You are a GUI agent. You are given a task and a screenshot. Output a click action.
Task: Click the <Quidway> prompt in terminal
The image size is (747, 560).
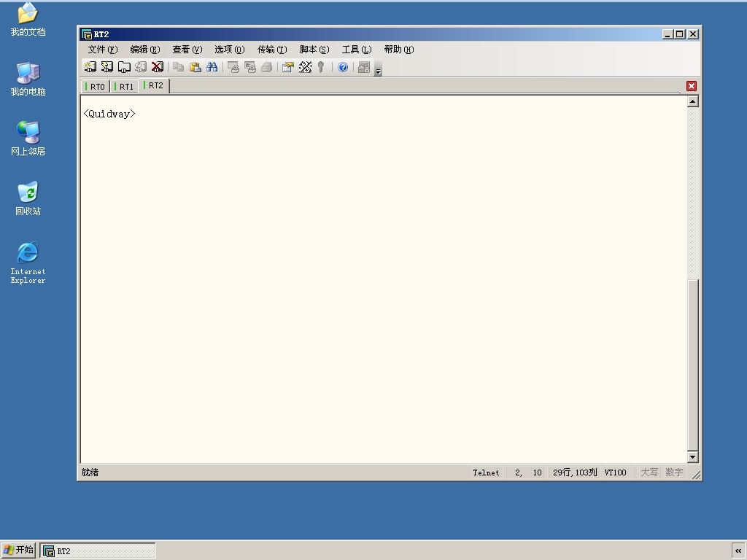(x=109, y=114)
